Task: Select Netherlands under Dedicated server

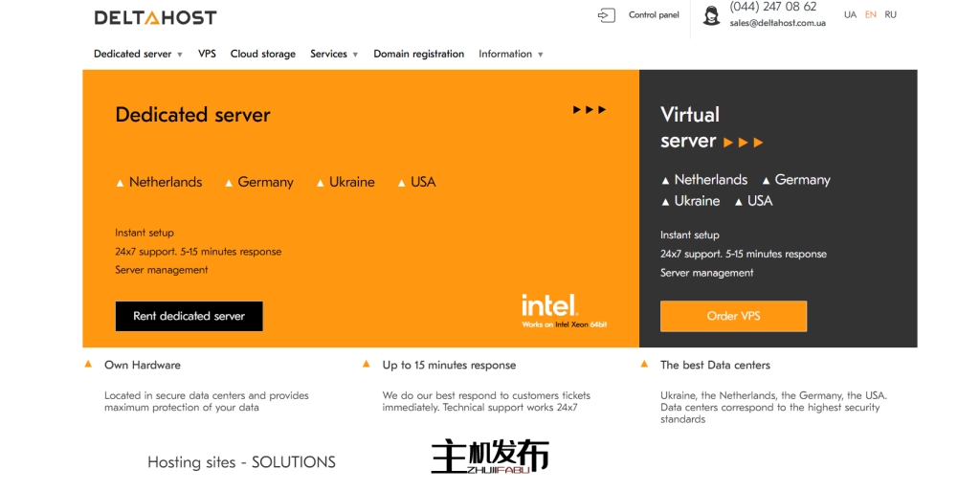Action: pos(160,183)
